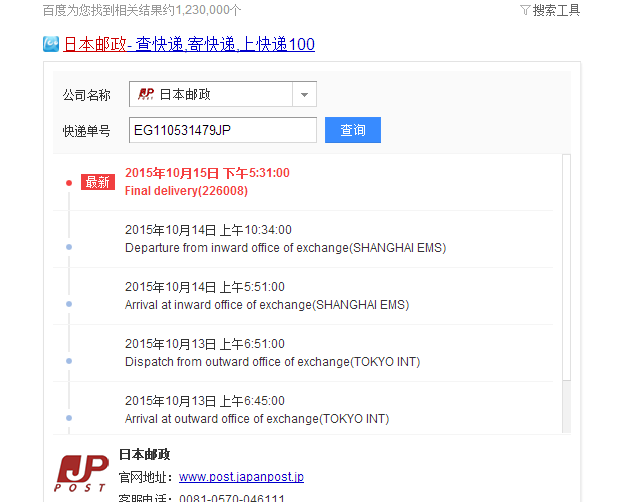The width and height of the screenshot is (639, 502).
Task: Open the 搜索工具 filter funnel icon
Action: coord(525,10)
